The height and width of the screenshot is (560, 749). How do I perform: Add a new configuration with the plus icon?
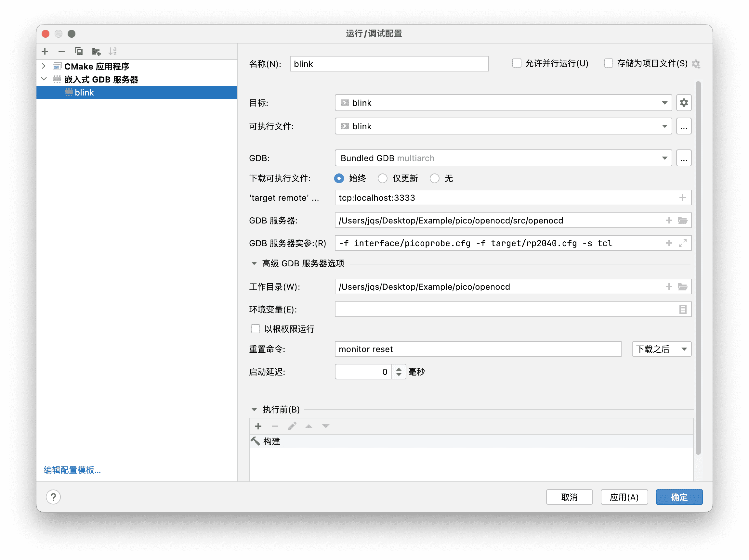tap(45, 51)
